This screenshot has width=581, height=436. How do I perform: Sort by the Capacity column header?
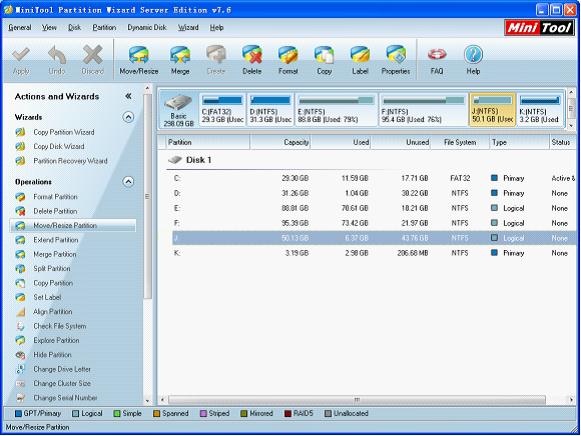280,142
